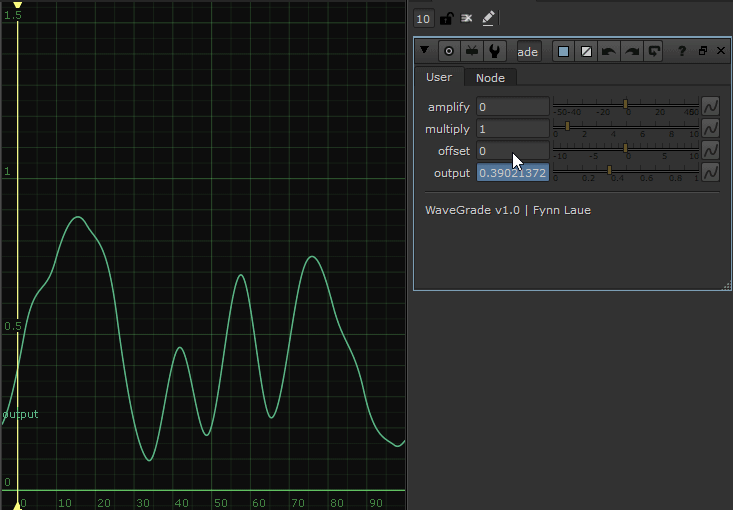Toggle the panel lock icon
Image resolution: width=733 pixels, height=510 pixels.
tap(446, 18)
